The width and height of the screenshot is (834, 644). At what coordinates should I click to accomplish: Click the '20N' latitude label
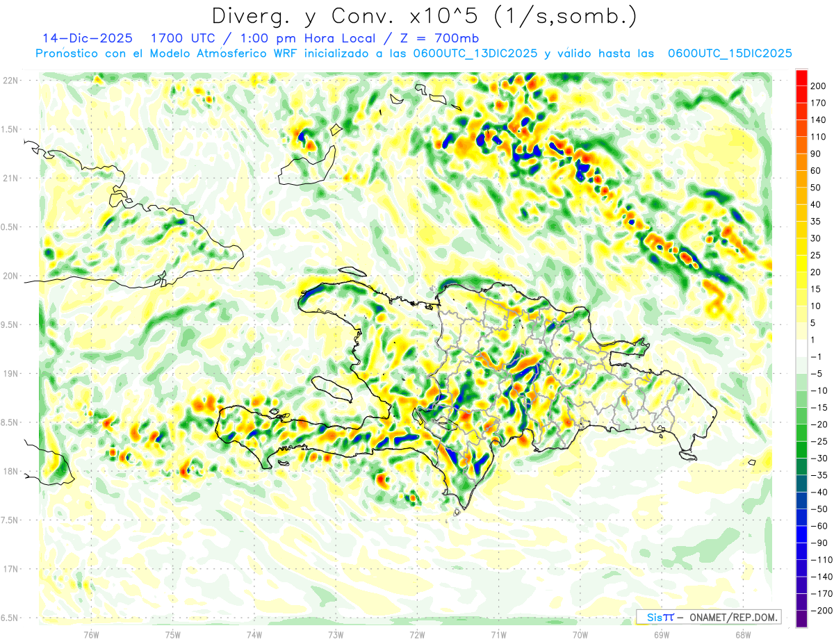pyautogui.click(x=10, y=275)
